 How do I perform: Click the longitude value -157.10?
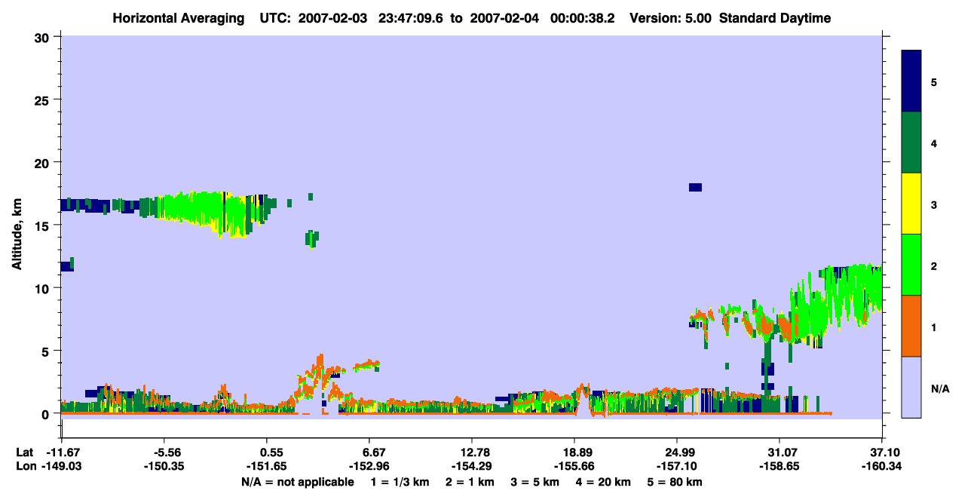pos(677,466)
